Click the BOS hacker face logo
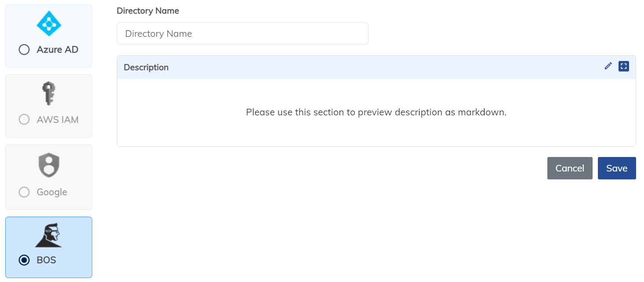644x282 pixels. (x=49, y=235)
